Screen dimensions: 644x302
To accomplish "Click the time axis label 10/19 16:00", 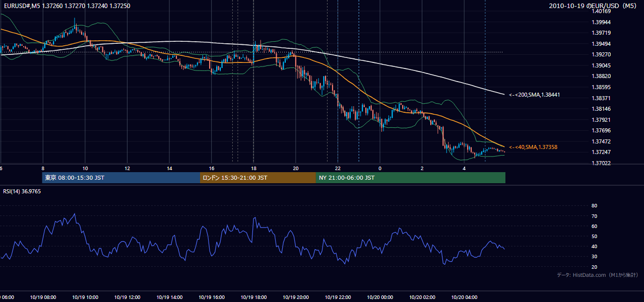I will (x=211, y=297).
